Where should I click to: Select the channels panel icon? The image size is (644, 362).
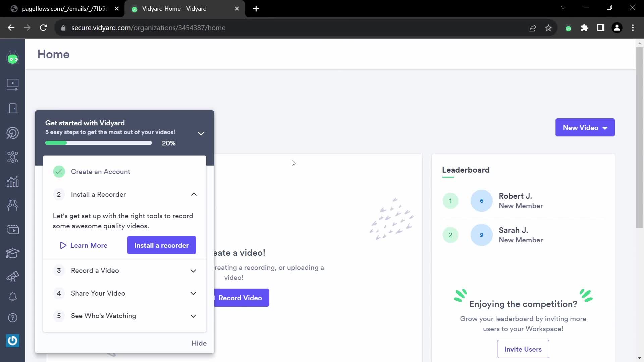(12, 230)
